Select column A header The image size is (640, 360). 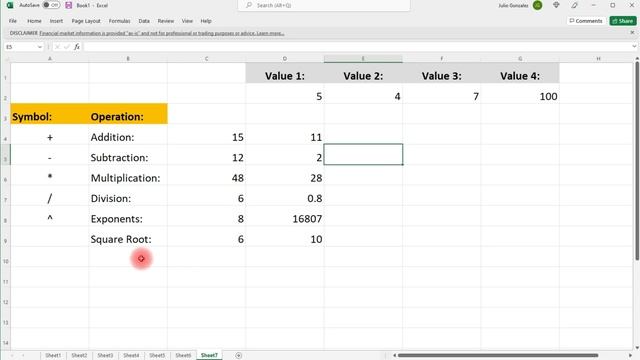point(50,59)
